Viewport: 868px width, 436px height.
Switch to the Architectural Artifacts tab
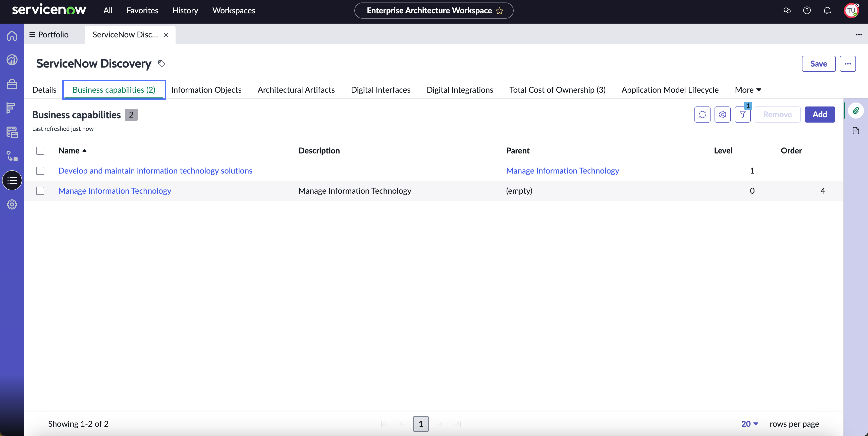click(x=296, y=90)
